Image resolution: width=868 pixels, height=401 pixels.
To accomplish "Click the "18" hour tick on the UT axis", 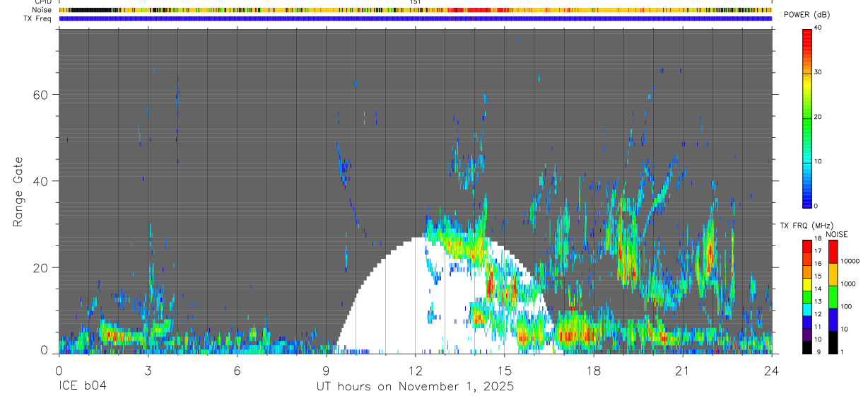I will [594, 371].
